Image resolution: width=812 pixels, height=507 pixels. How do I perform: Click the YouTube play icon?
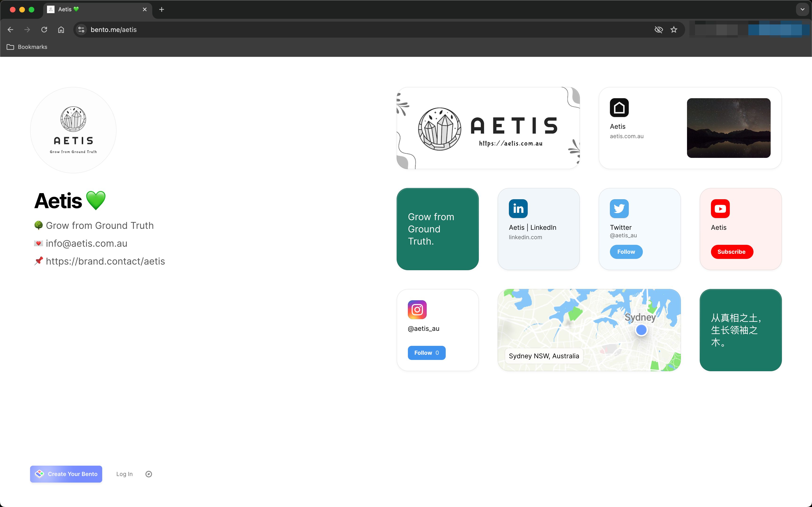(x=720, y=209)
